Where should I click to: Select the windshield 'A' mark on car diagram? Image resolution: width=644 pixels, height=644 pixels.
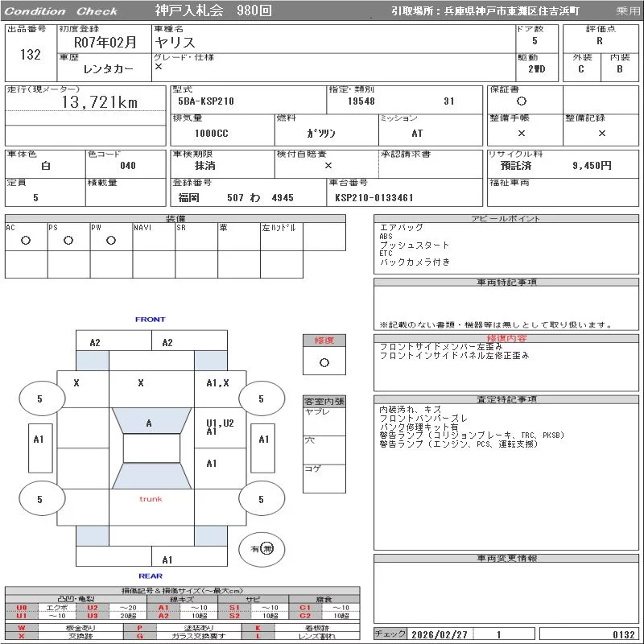(149, 423)
